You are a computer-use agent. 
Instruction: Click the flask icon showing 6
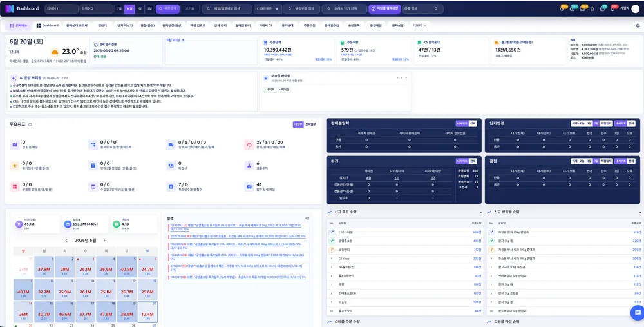coord(249,165)
